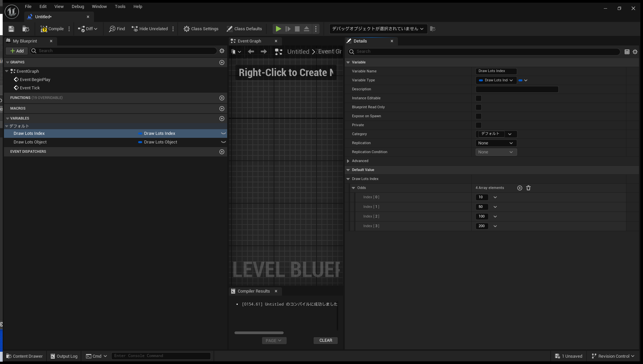
Task: Open the Variable Type dropdown
Action: (496, 80)
